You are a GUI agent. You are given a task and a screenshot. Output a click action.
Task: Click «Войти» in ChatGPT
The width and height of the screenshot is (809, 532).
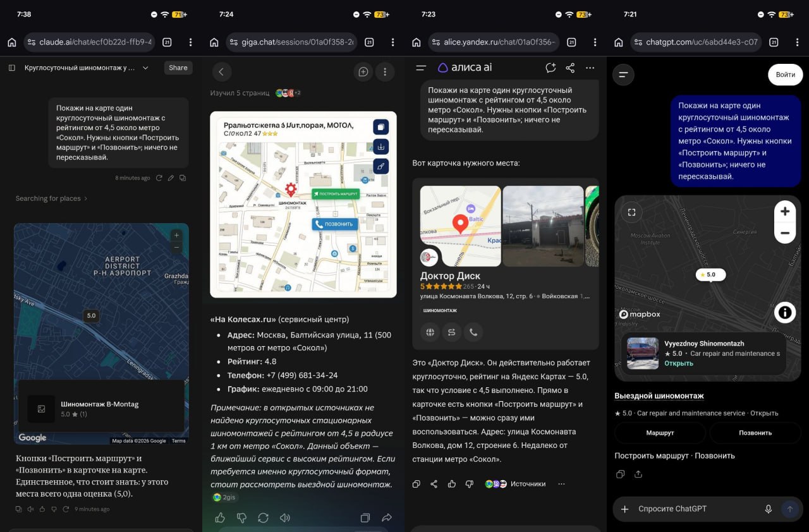(786, 75)
